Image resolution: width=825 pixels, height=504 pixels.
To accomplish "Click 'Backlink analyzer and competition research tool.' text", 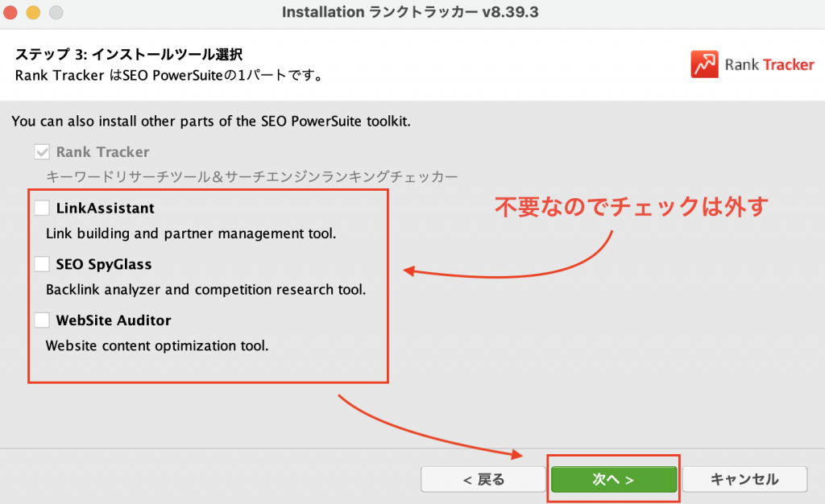I will click(205, 290).
